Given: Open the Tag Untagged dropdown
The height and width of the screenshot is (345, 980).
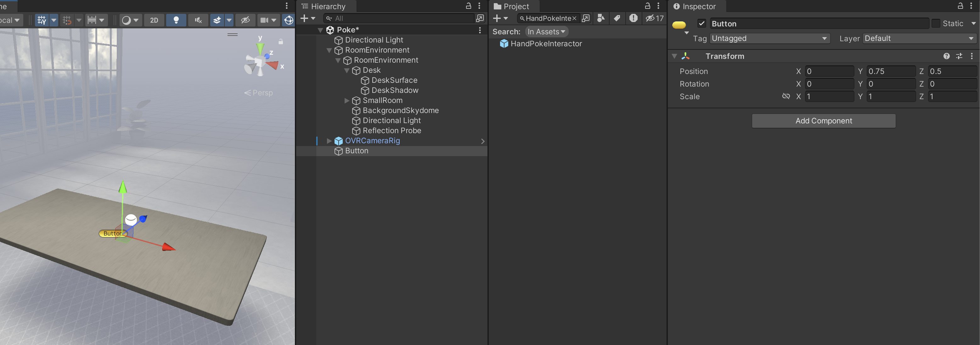Looking at the screenshot, I should (x=769, y=38).
